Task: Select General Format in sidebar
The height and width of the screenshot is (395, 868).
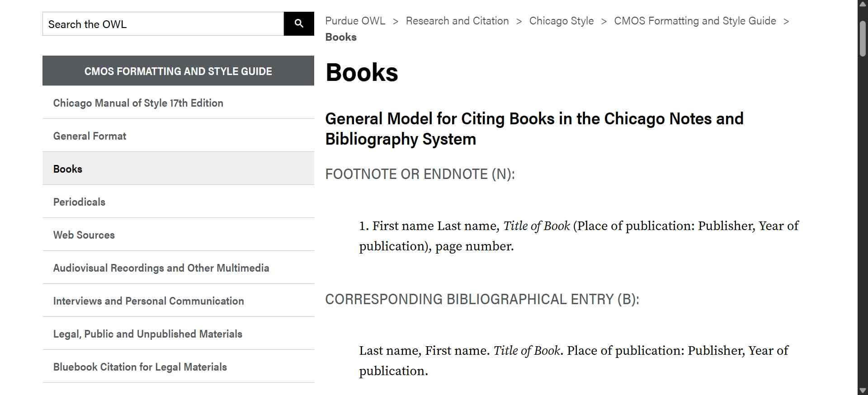Action: (90, 136)
